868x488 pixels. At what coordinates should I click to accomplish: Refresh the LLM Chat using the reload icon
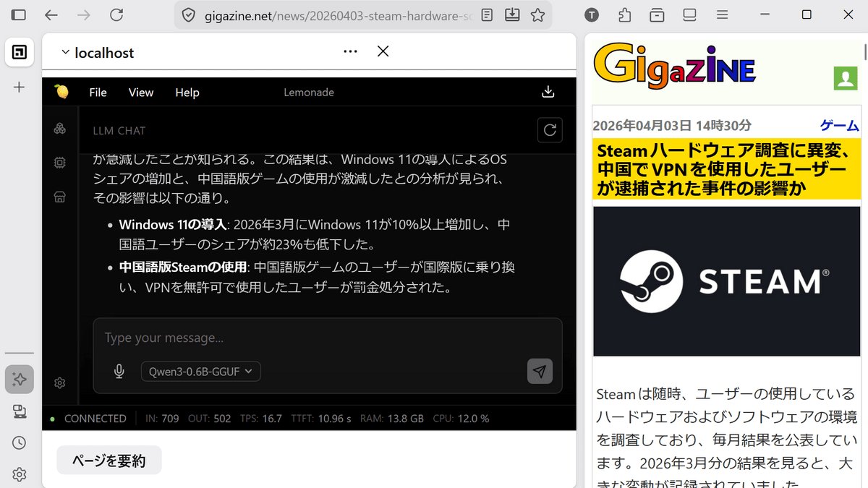coord(550,130)
